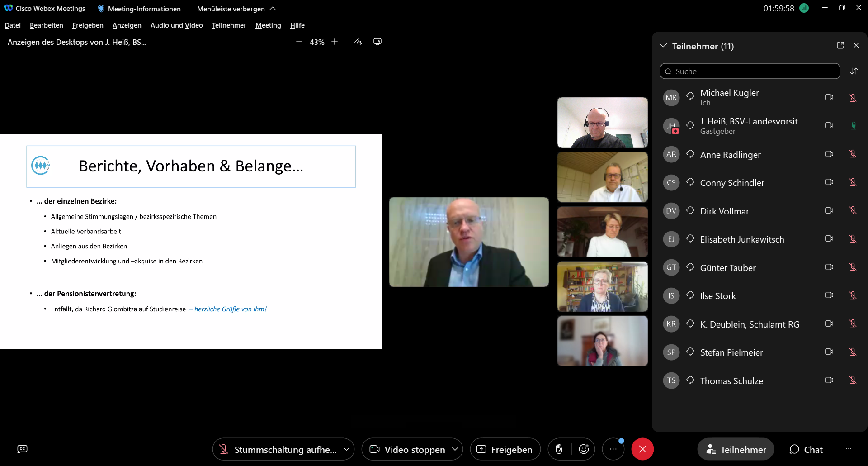Image resolution: width=868 pixels, height=466 pixels.
Task: Open the Bearbeiten menu
Action: [46, 25]
